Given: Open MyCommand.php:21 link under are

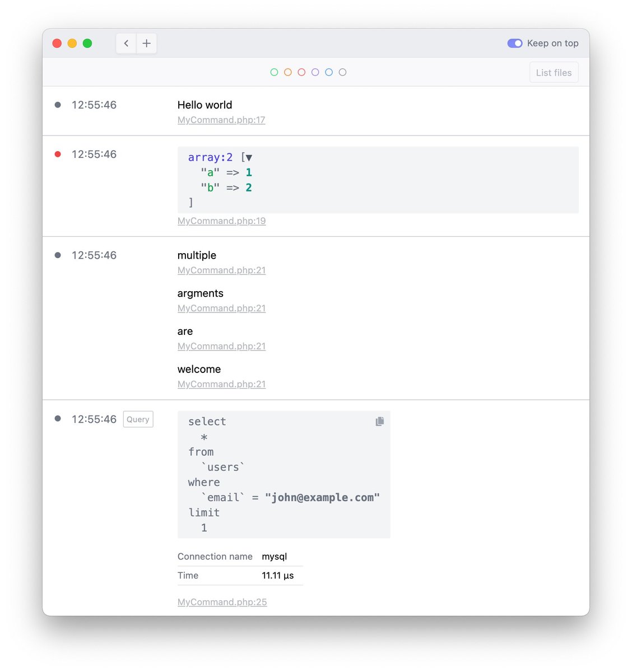Looking at the screenshot, I should [221, 346].
